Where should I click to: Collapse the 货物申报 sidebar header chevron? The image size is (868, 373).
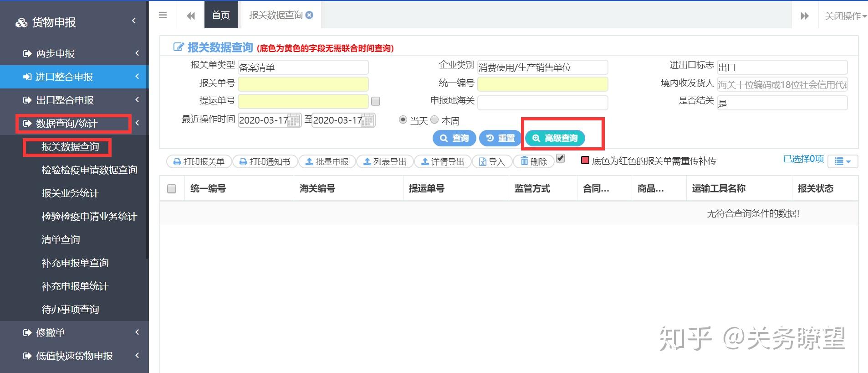(134, 21)
